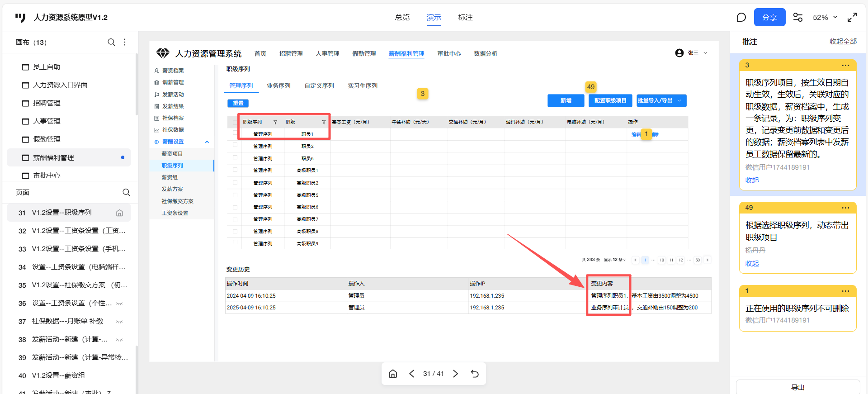Click 收起全部 to collapse all annotations

pos(843,42)
